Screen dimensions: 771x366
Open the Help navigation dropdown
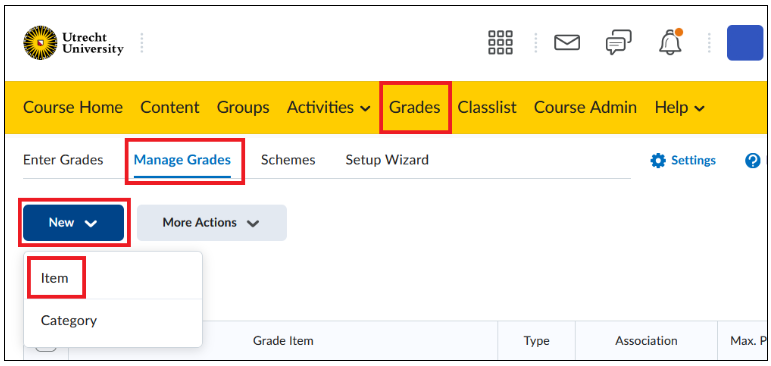point(680,107)
